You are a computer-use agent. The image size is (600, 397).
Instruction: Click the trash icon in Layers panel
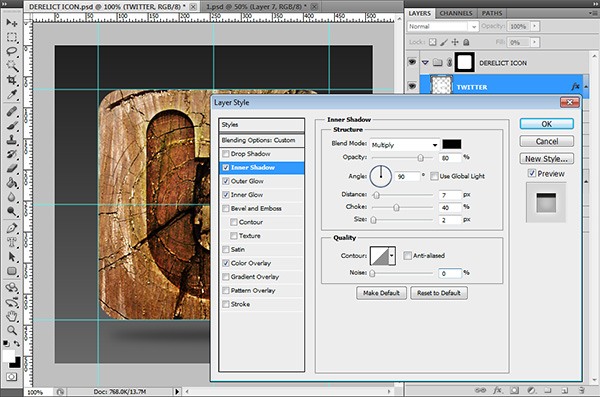pos(581,390)
